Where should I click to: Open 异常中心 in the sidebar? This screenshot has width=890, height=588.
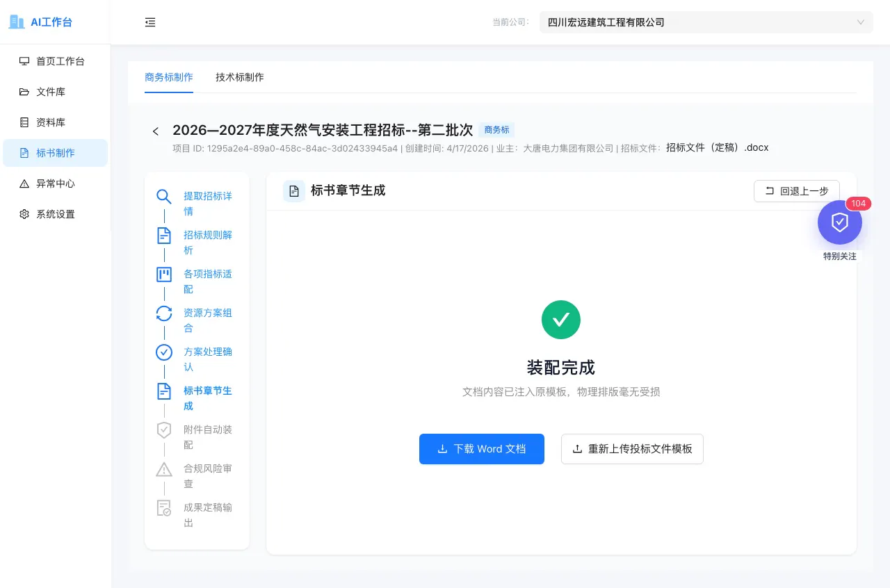pos(56,183)
